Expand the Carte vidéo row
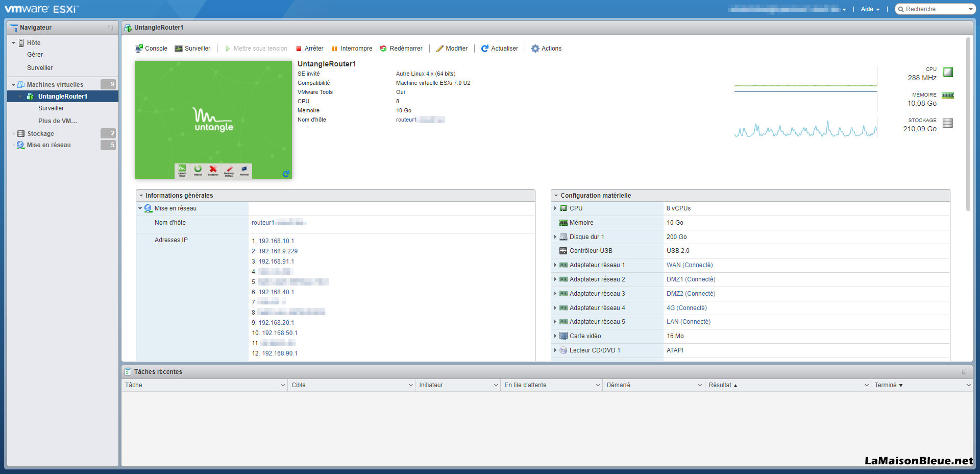980x474 pixels. coord(555,336)
